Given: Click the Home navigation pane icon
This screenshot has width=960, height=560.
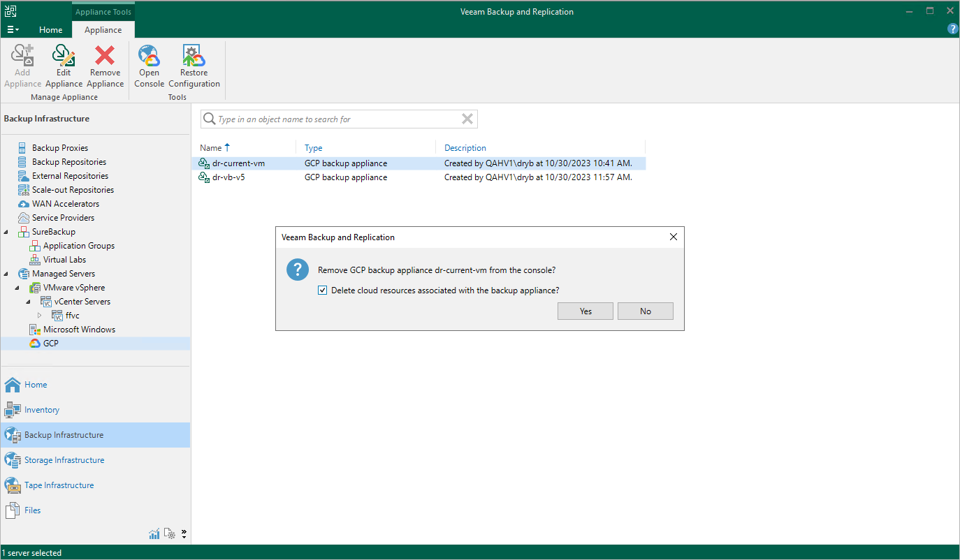Looking at the screenshot, I should (x=13, y=385).
